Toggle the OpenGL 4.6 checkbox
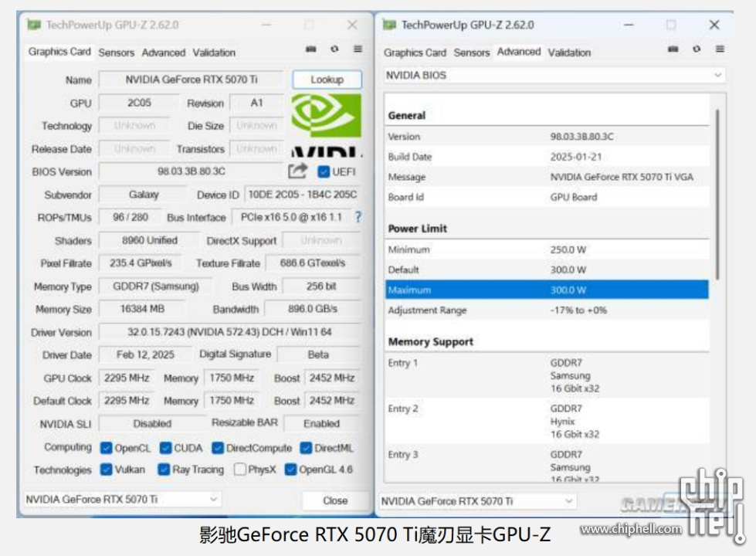The height and width of the screenshot is (556, 756). coord(290,470)
